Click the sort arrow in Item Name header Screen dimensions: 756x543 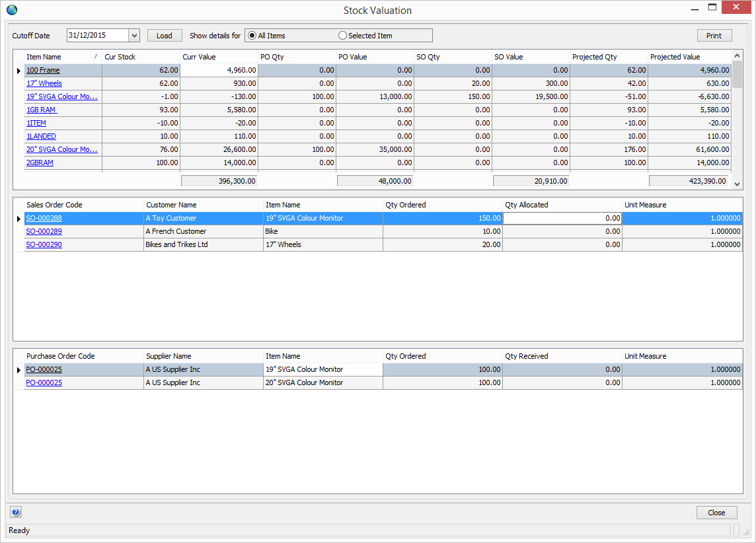click(96, 57)
